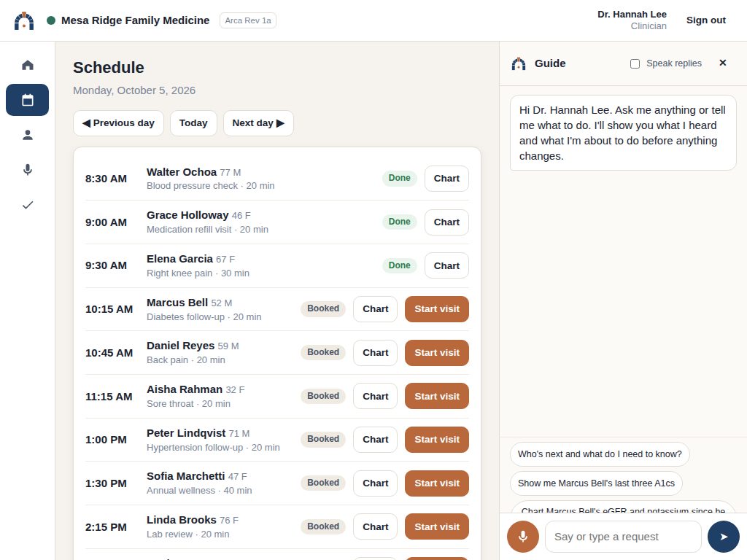Open Linda Brooks's chart
747x560 pixels.
click(x=376, y=526)
